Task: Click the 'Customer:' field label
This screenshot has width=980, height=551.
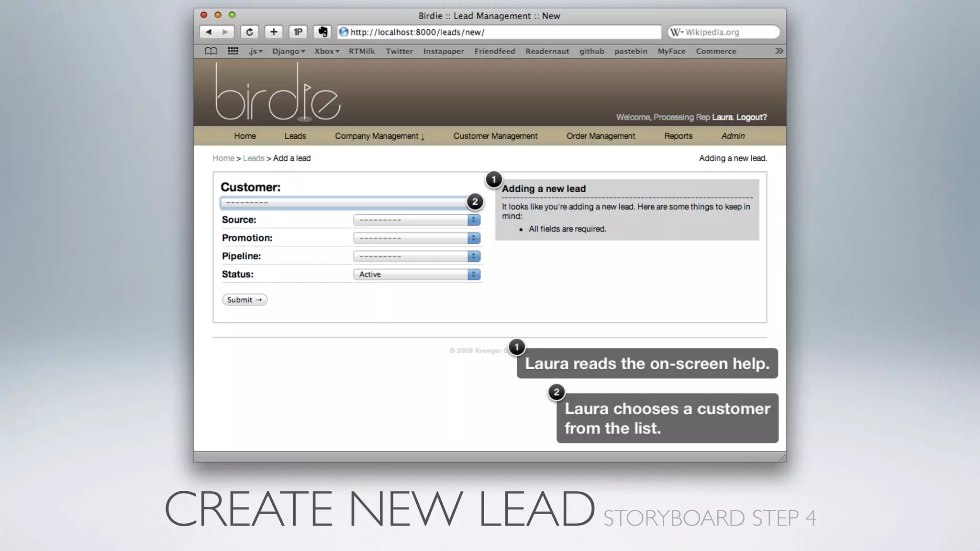Action: click(x=250, y=187)
